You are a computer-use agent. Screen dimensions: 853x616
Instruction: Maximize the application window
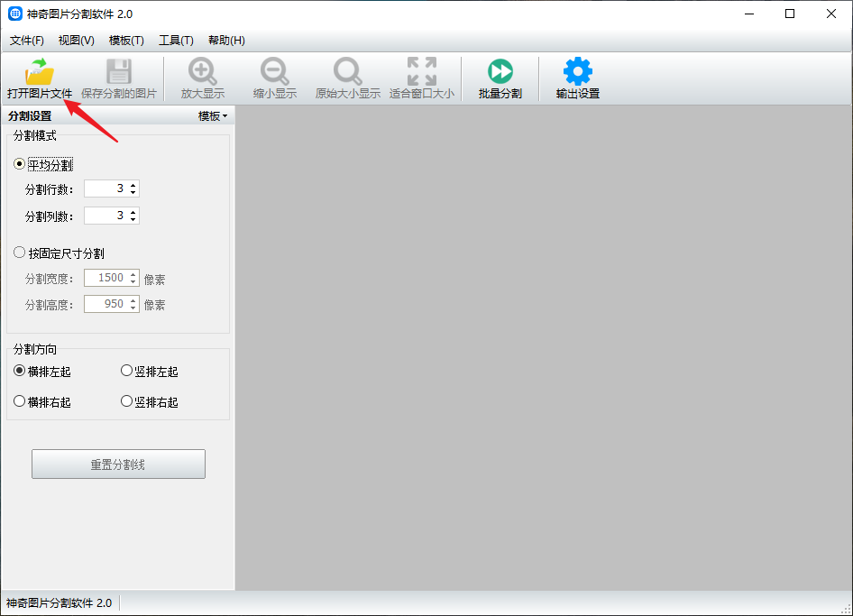coord(790,14)
